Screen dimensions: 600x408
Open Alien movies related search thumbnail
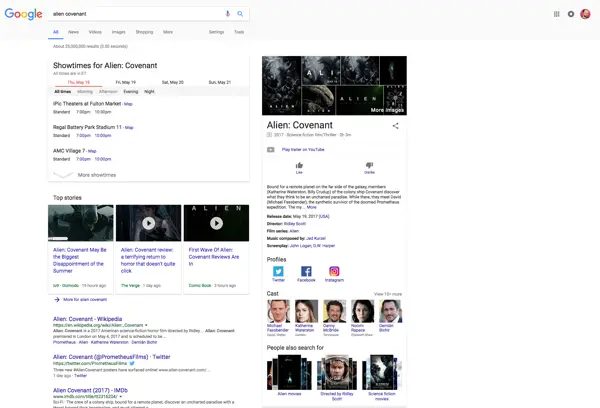[x=289, y=372]
